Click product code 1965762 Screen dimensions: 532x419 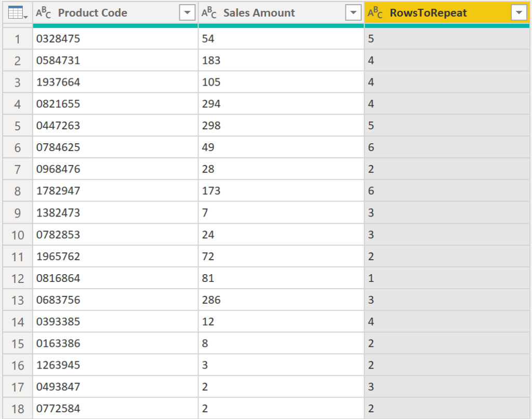click(x=58, y=256)
